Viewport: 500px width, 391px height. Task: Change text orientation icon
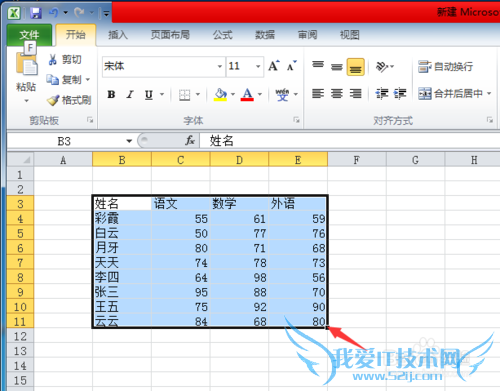tap(382, 67)
